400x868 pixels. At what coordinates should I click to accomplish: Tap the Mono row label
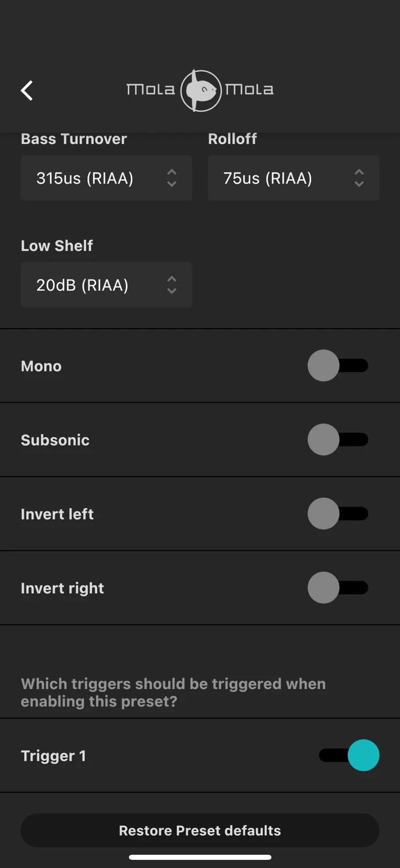click(x=41, y=366)
